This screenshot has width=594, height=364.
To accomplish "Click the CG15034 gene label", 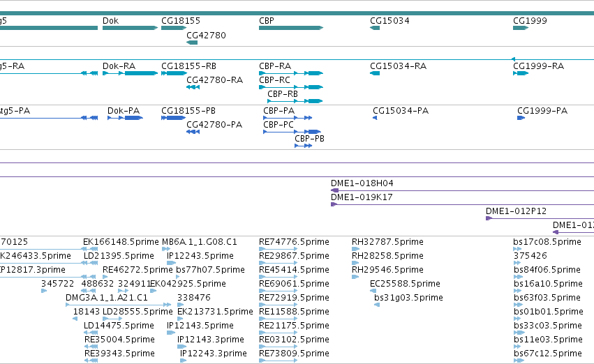I will (x=389, y=21).
